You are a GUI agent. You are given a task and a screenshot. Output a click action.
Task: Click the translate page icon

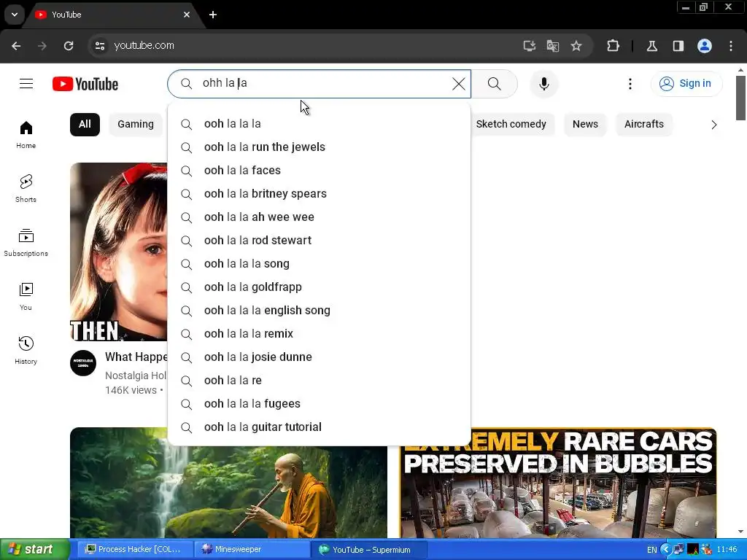[553, 46]
